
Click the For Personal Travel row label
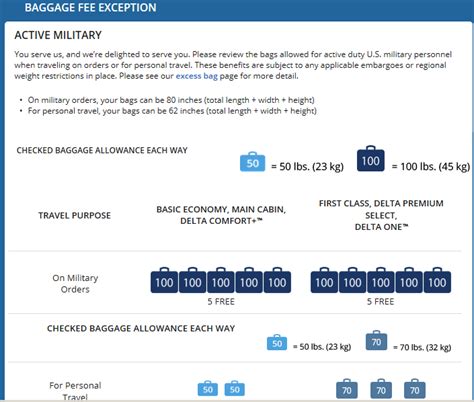[75, 391]
